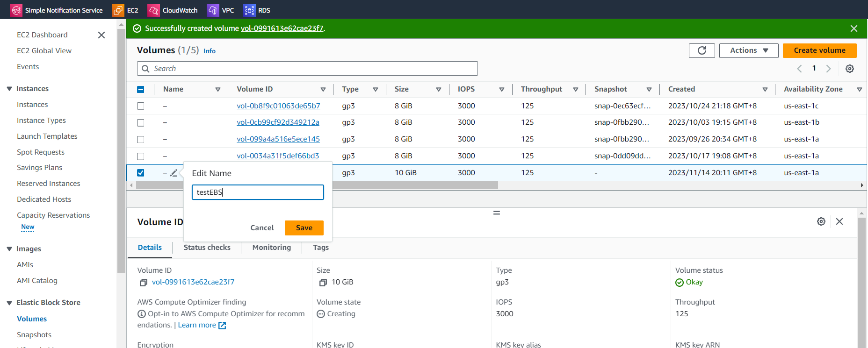Open Volumes in the sidebar
Screen dimensions: 868x348
pos(32,319)
